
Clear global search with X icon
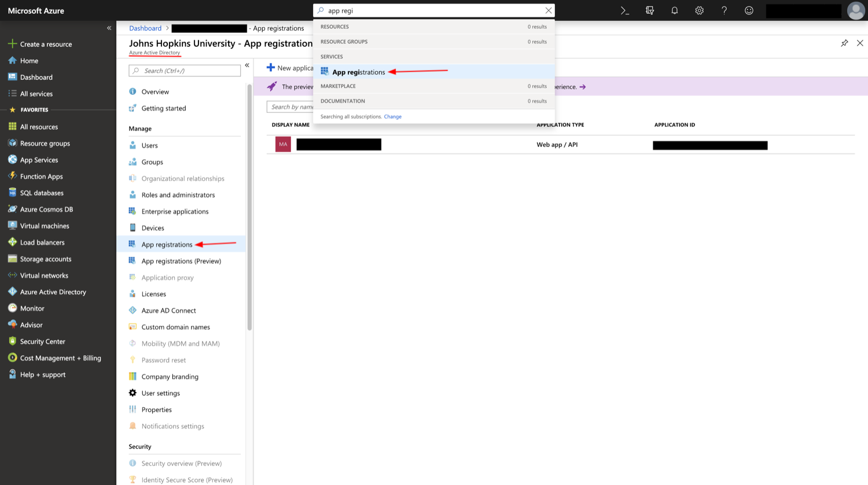(548, 10)
